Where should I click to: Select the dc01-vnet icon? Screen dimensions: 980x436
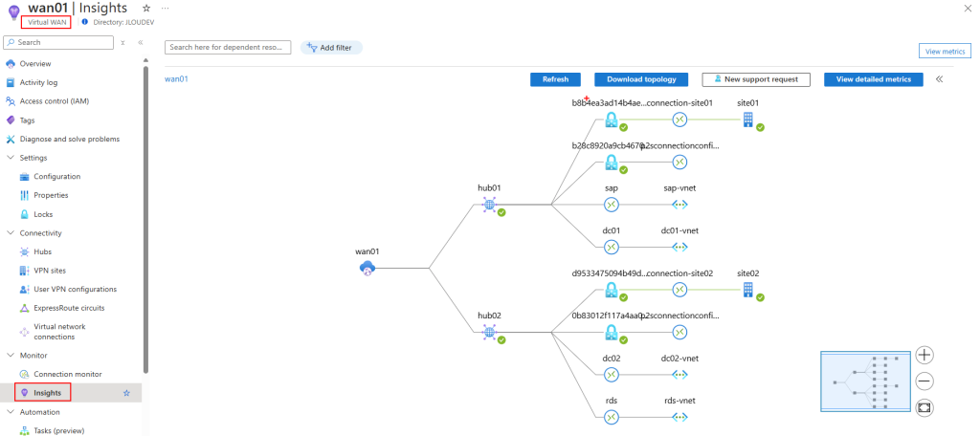(x=679, y=248)
